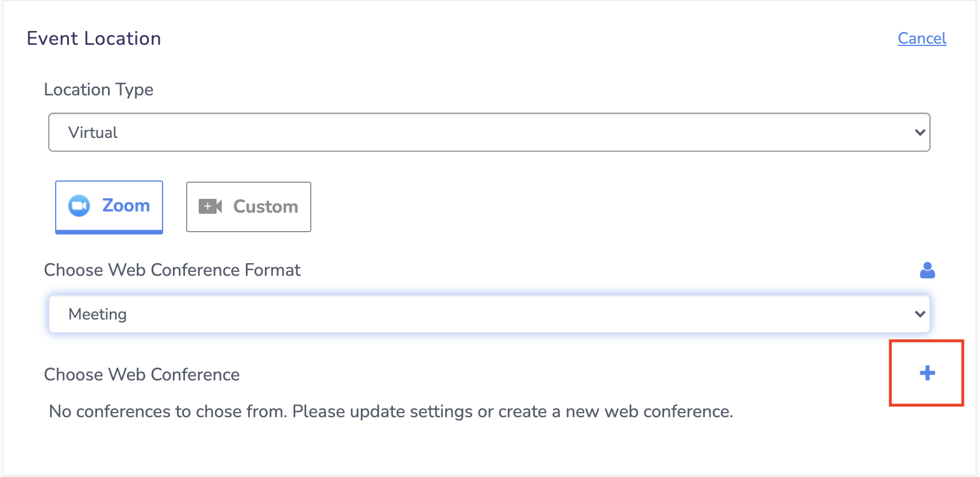Click the video camera icon on Custom
The image size is (980, 477).
click(210, 206)
